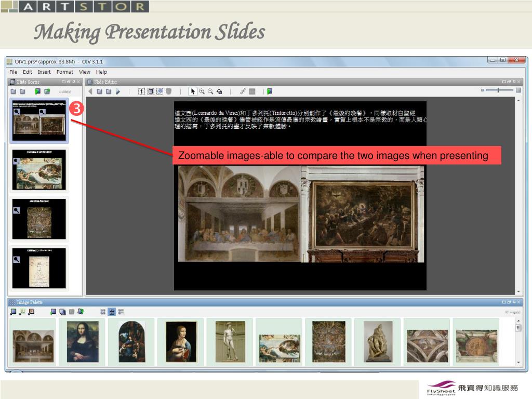Click Slide Editor vertical scrollbar down arrow

coord(518,291)
